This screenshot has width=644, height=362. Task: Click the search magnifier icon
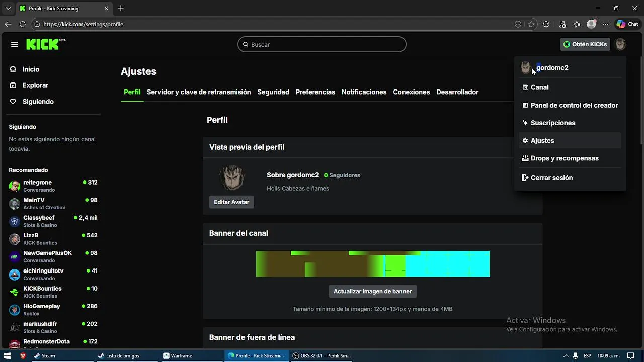coord(246,44)
